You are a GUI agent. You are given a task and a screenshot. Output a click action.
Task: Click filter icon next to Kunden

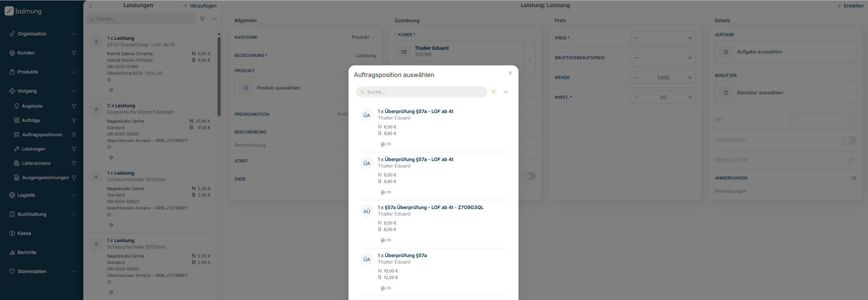pyautogui.click(x=74, y=53)
